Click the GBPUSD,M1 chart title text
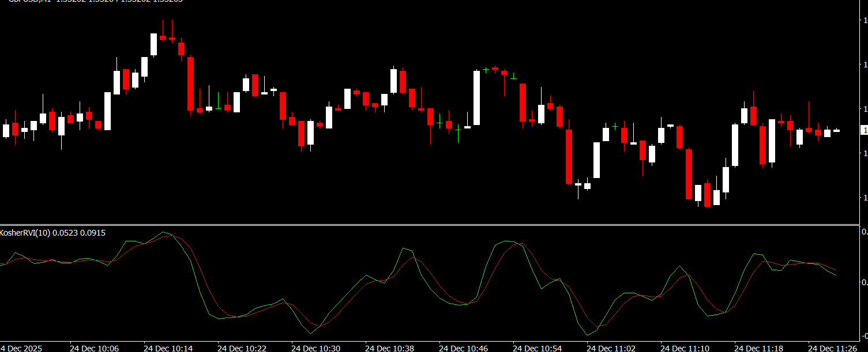 [x=28, y=2]
